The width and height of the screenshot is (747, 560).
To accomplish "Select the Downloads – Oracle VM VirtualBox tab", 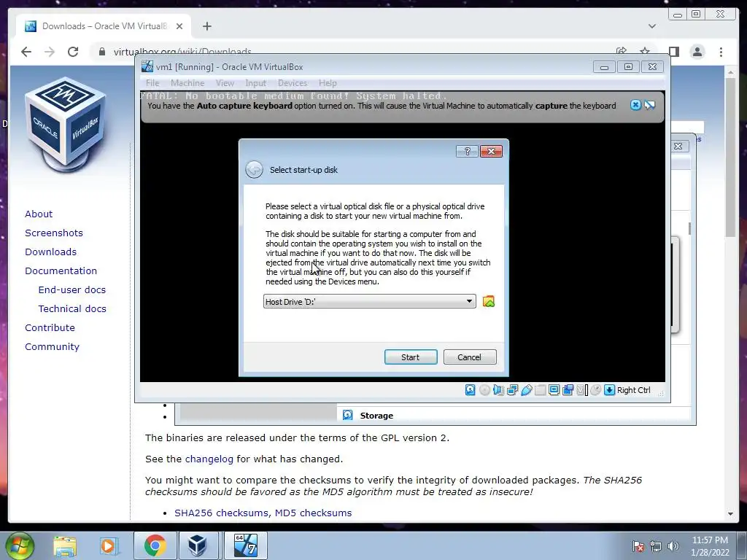I will click(x=104, y=26).
